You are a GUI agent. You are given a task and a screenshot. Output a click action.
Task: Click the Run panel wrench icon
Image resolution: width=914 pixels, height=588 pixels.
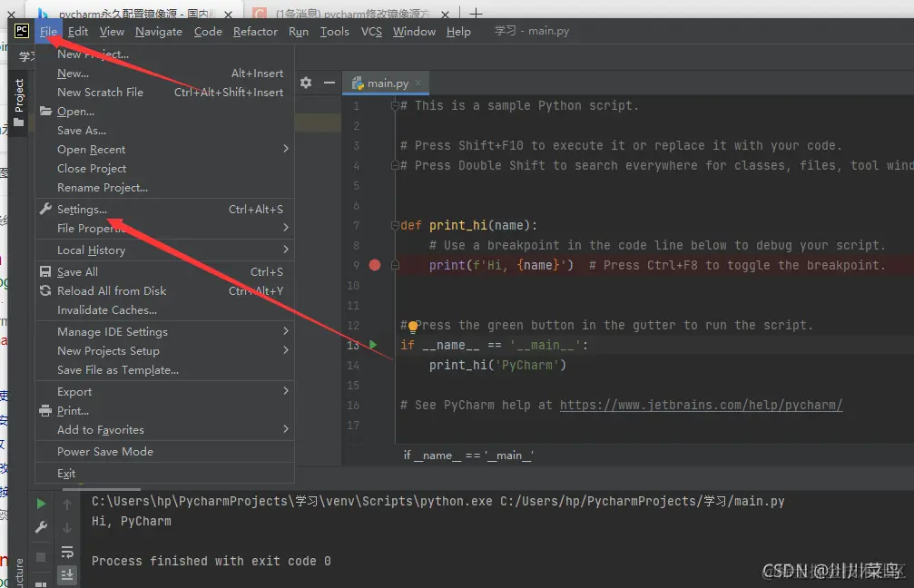coord(41,527)
